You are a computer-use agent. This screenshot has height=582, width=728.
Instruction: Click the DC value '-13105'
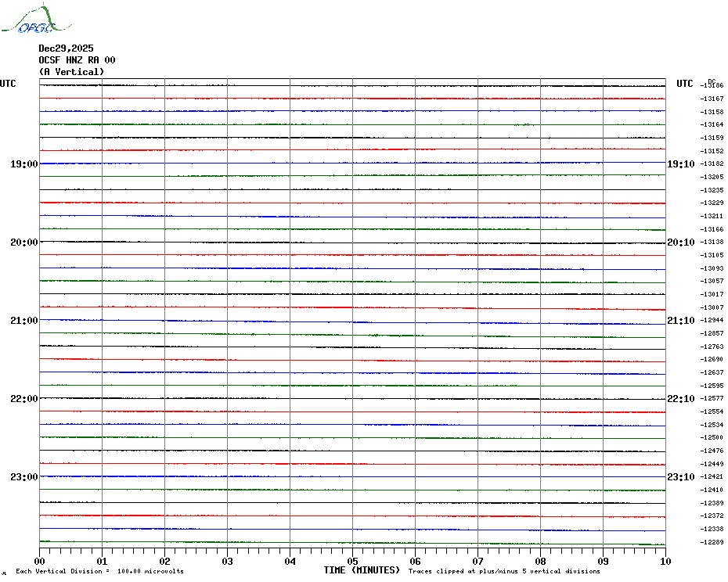(712, 255)
